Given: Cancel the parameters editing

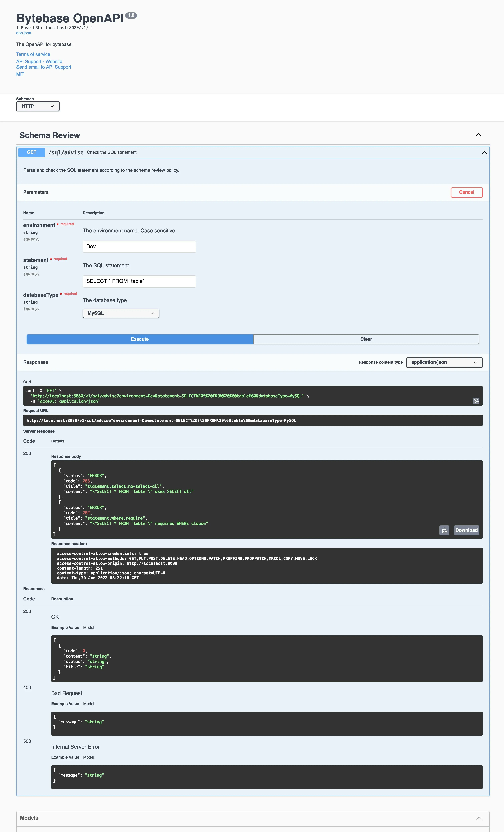Looking at the screenshot, I should point(466,192).
